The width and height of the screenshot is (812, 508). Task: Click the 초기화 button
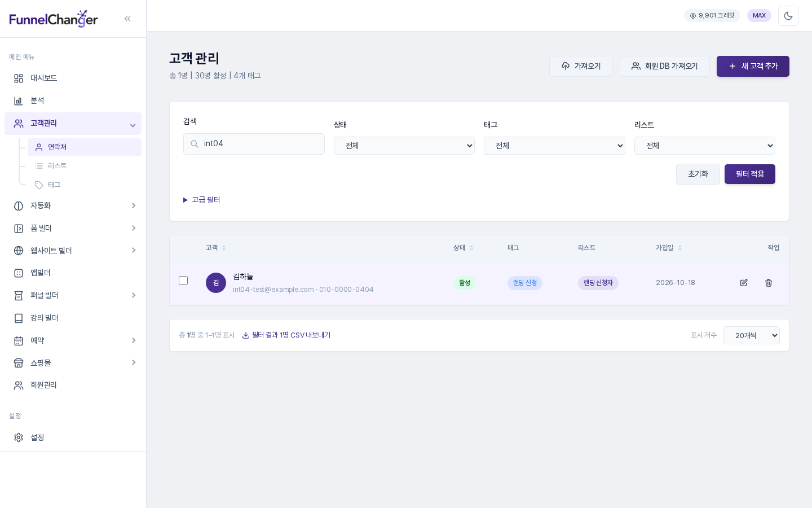(x=698, y=174)
